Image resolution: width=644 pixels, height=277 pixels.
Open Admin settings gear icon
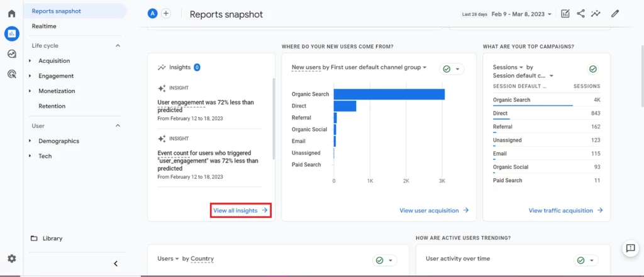pyautogui.click(x=11, y=258)
